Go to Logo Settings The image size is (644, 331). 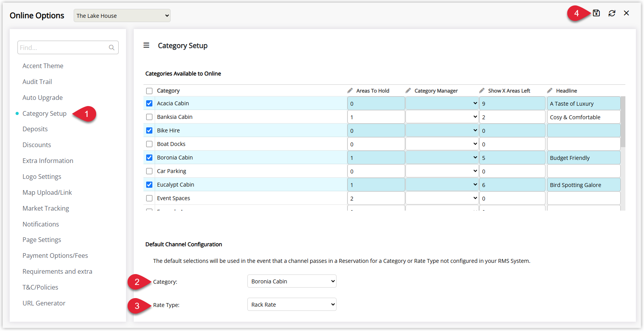point(42,177)
